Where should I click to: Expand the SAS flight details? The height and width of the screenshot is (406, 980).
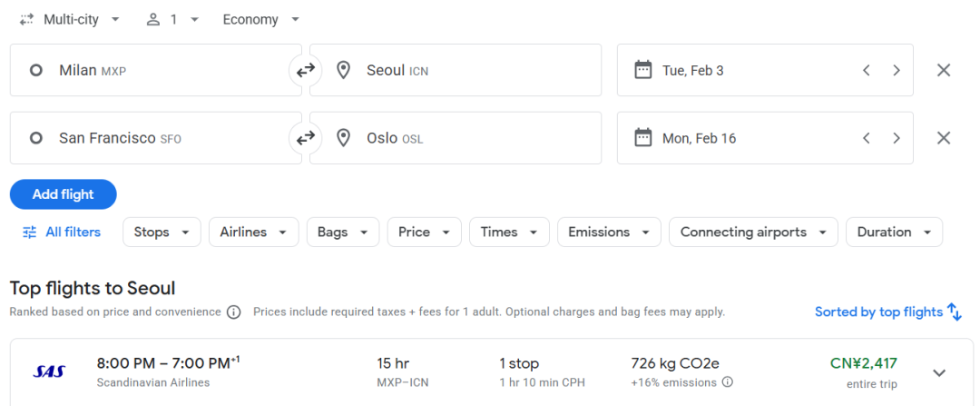(x=939, y=372)
